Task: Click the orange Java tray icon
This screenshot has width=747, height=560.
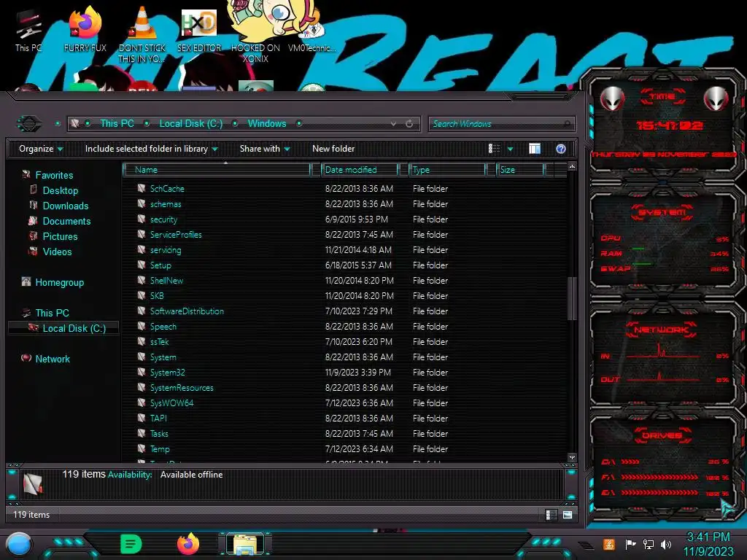Action: 609,544
